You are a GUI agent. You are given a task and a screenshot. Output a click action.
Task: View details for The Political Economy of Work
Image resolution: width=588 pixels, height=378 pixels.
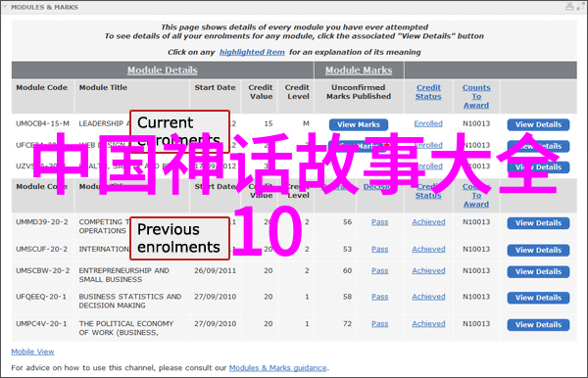(538, 325)
